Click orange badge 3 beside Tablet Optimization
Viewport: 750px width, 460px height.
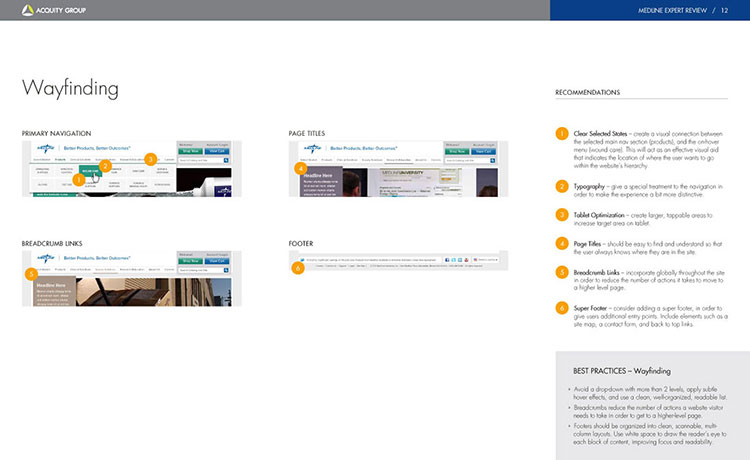coord(562,215)
